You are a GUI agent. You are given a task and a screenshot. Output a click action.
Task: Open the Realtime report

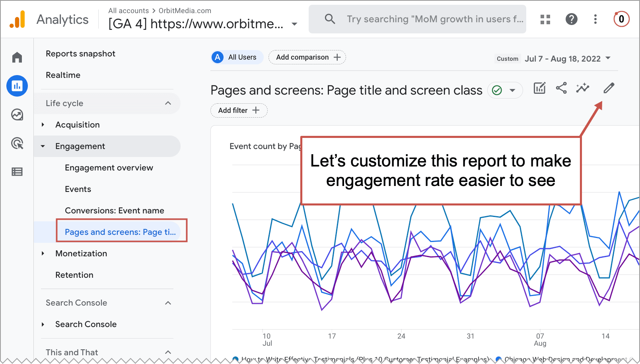tap(63, 75)
